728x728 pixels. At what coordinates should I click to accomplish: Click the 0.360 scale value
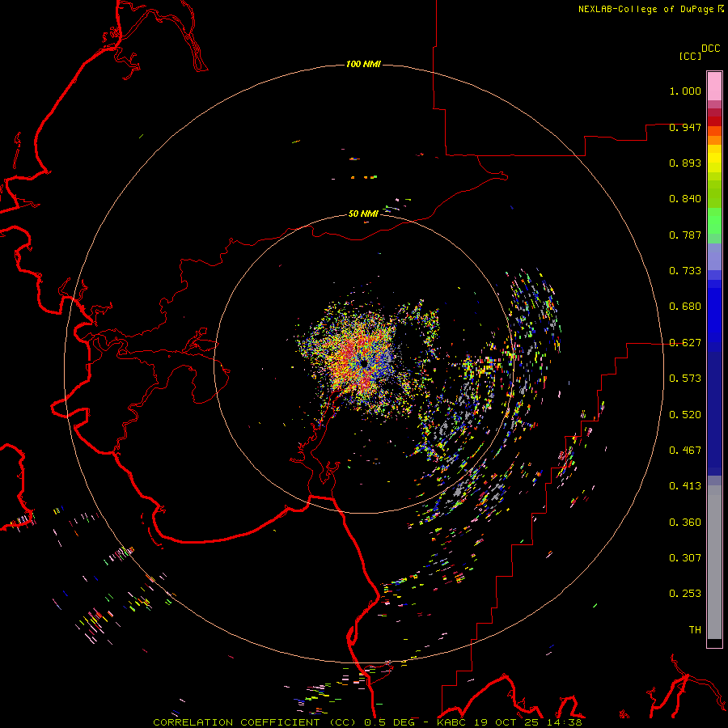pyautogui.click(x=685, y=523)
